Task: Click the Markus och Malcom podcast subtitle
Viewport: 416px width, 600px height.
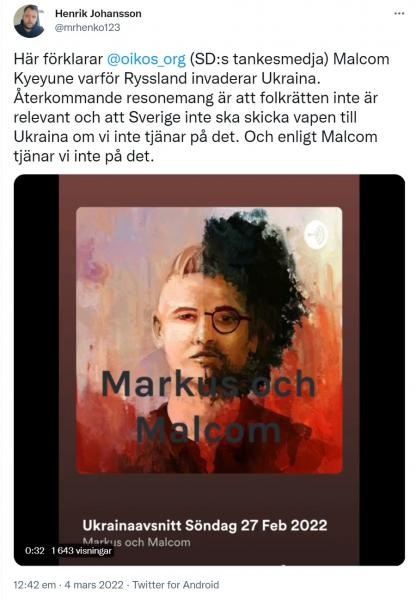Action: click(136, 542)
